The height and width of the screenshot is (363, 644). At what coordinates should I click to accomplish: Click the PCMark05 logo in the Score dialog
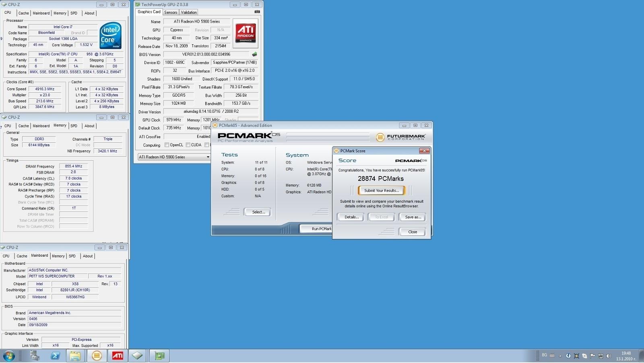[411, 160]
